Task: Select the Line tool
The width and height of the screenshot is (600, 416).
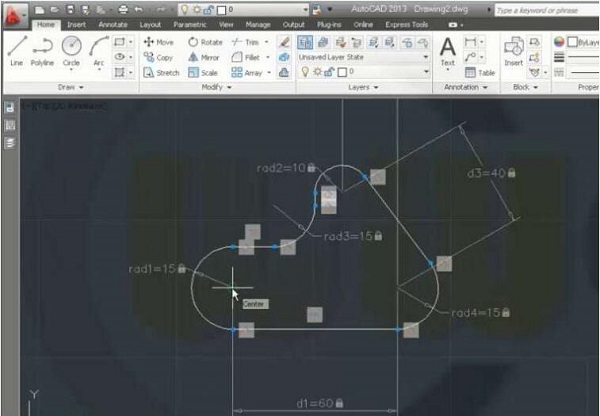Action: click(17, 51)
